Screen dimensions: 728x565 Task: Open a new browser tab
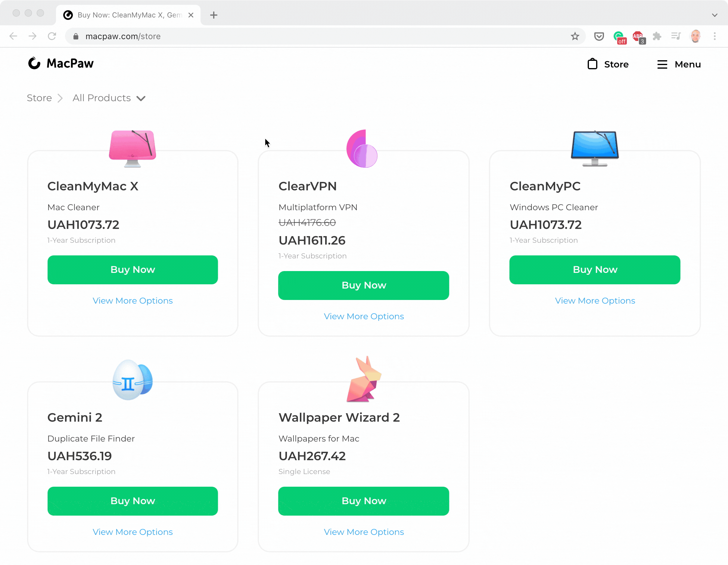coord(214,15)
